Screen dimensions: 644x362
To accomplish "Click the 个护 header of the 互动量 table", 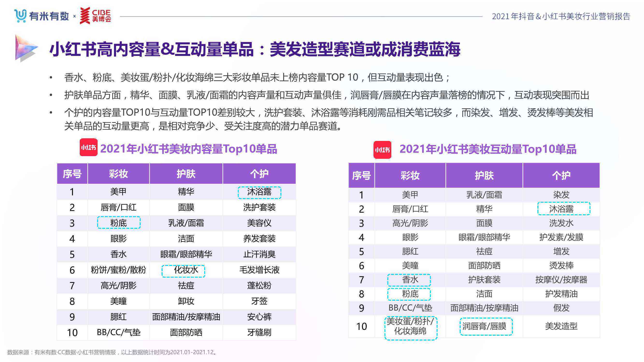I will (x=561, y=175).
